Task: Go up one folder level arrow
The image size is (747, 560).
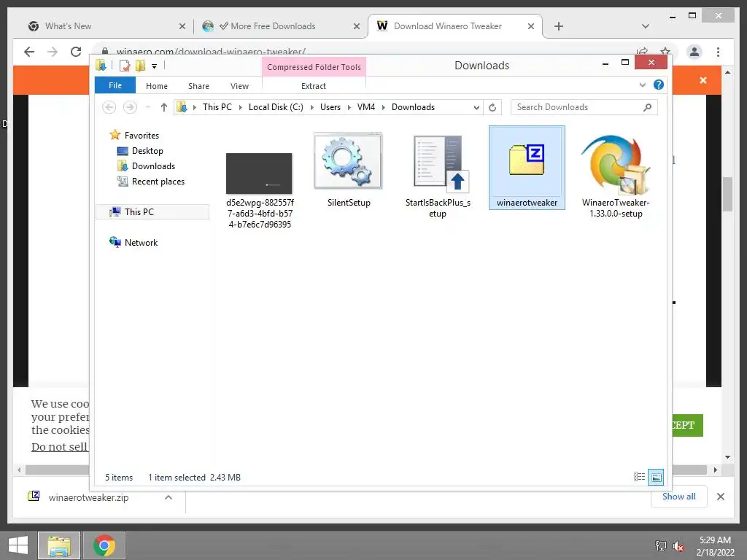Action: [164, 107]
